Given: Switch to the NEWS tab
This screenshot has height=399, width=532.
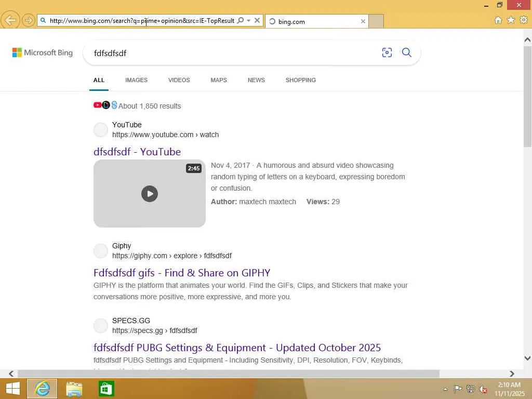Looking at the screenshot, I should (x=256, y=80).
